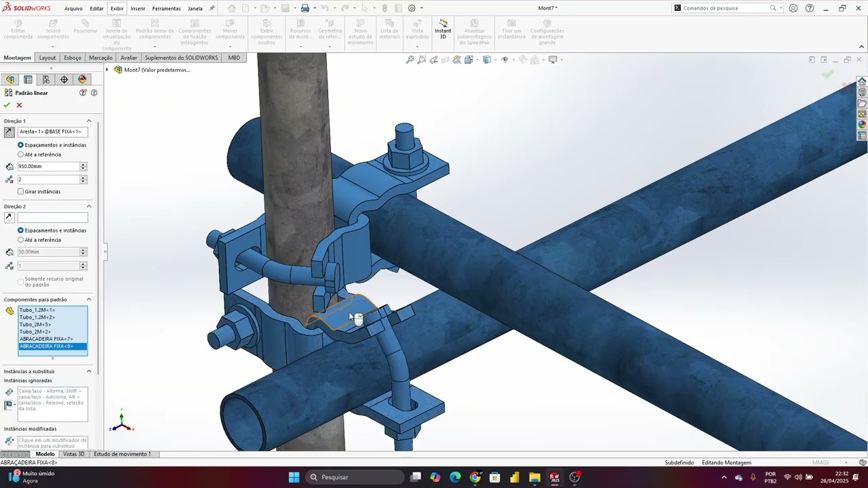Click the Direção 2 reverse direction button
868x488 pixels.
point(9,218)
